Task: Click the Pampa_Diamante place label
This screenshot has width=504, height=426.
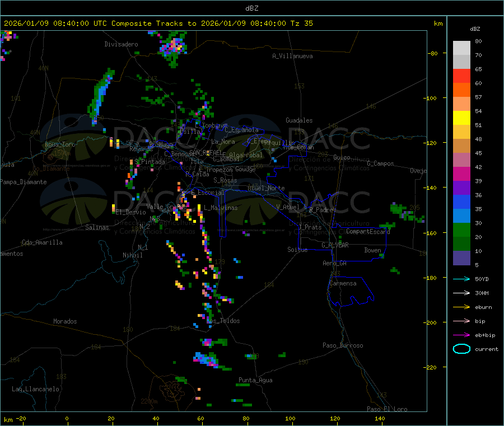Action: coord(24,182)
